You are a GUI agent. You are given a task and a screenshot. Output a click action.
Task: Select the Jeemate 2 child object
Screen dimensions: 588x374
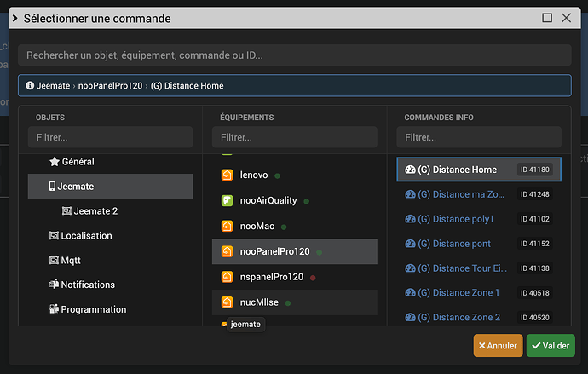coord(110,211)
